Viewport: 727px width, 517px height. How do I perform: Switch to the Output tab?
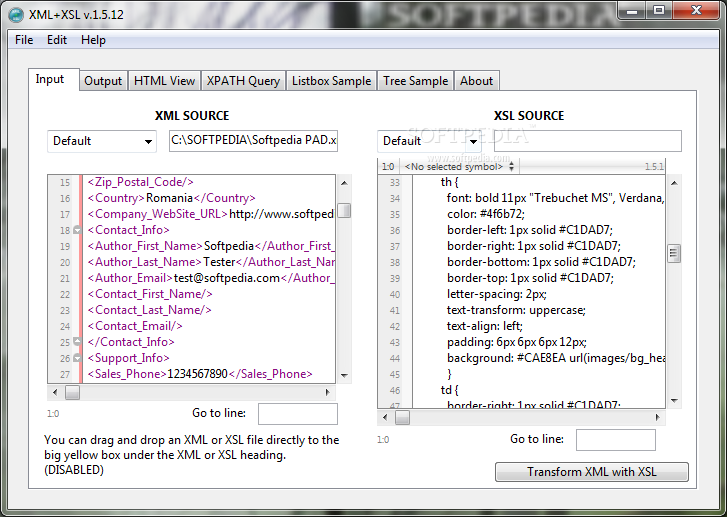pos(103,81)
